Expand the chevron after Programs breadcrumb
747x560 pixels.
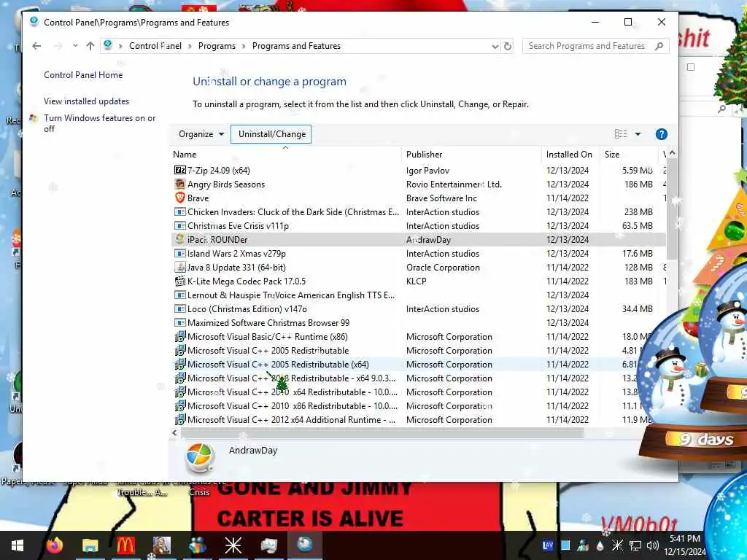coord(244,46)
